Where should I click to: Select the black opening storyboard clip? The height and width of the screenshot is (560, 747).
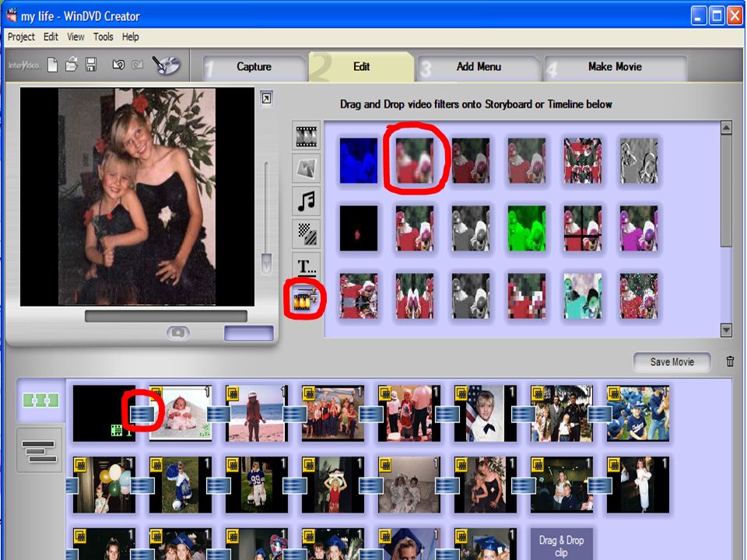[103, 413]
